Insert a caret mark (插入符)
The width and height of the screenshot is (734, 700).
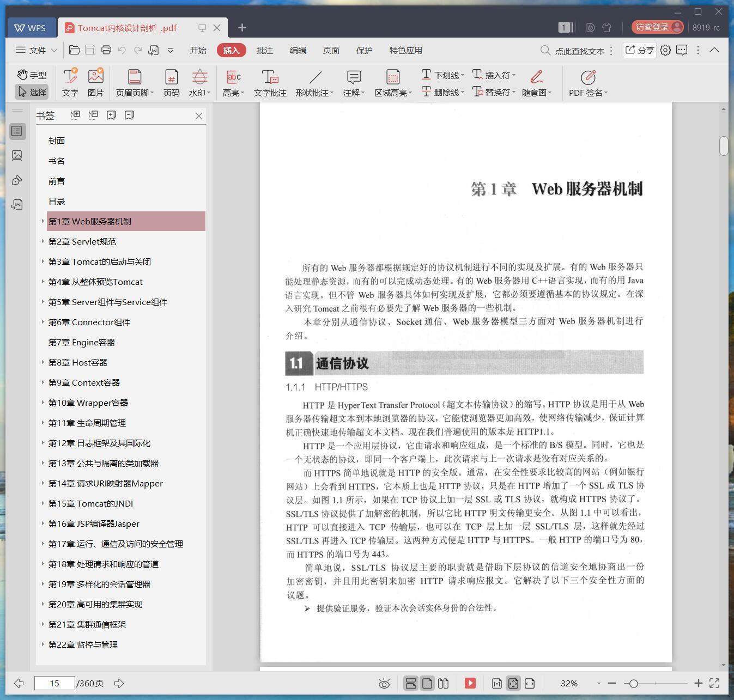tap(494, 75)
